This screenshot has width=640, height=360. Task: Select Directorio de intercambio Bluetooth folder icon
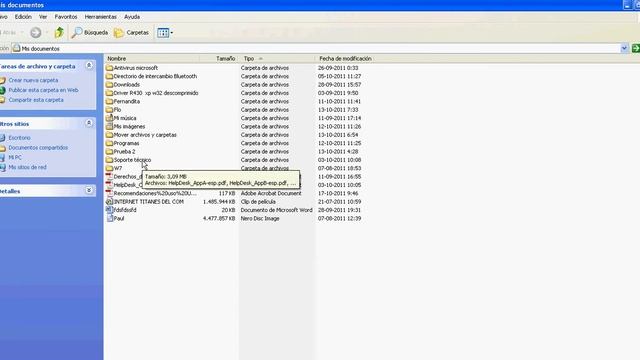tap(109, 76)
